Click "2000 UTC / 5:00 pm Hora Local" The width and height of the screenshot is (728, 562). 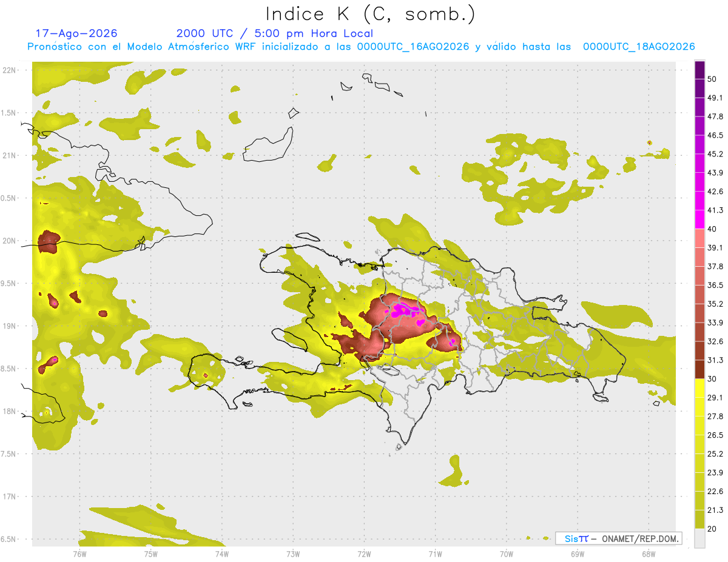275,33
